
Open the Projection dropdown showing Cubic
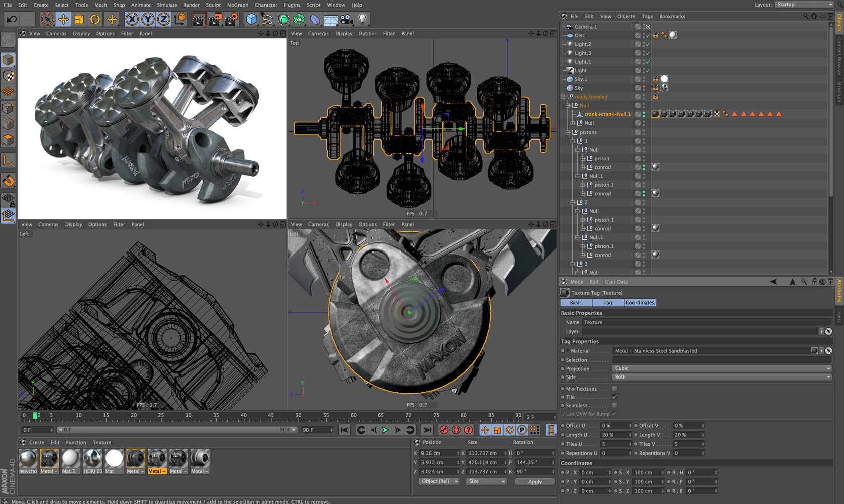pyautogui.click(x=722, y=368)
